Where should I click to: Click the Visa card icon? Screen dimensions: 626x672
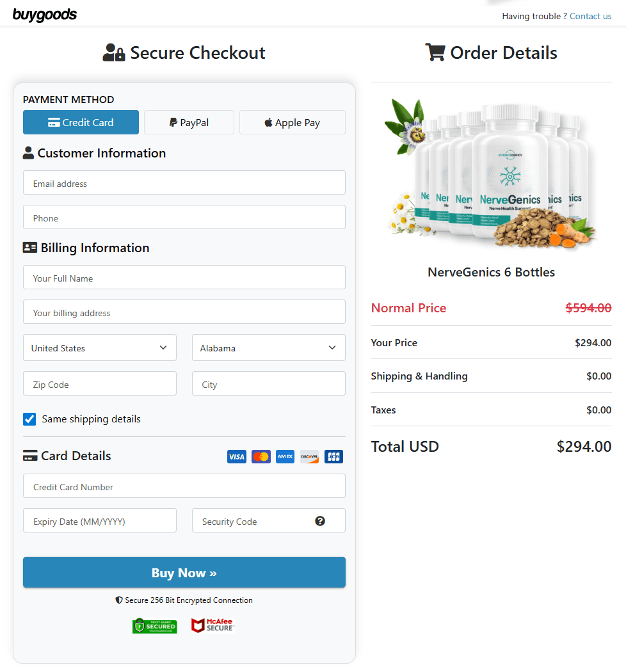pyautogui.click(x=236, y=456)
